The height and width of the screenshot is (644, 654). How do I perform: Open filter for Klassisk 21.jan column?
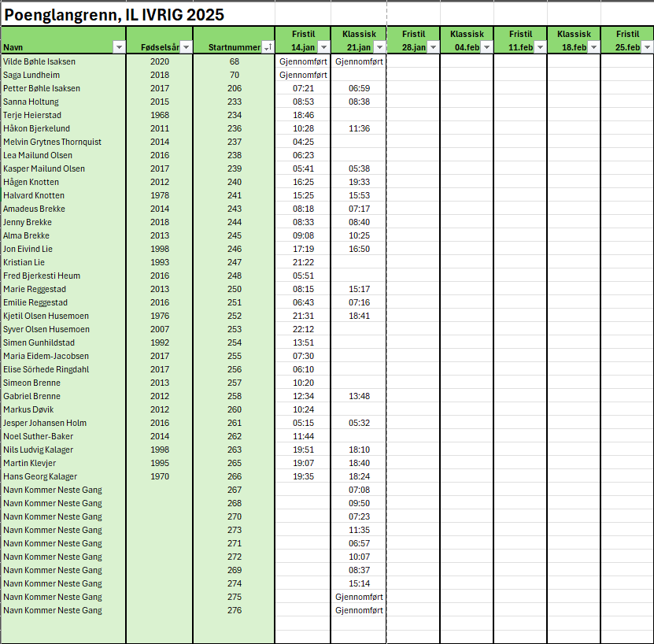tap(379, 47)
